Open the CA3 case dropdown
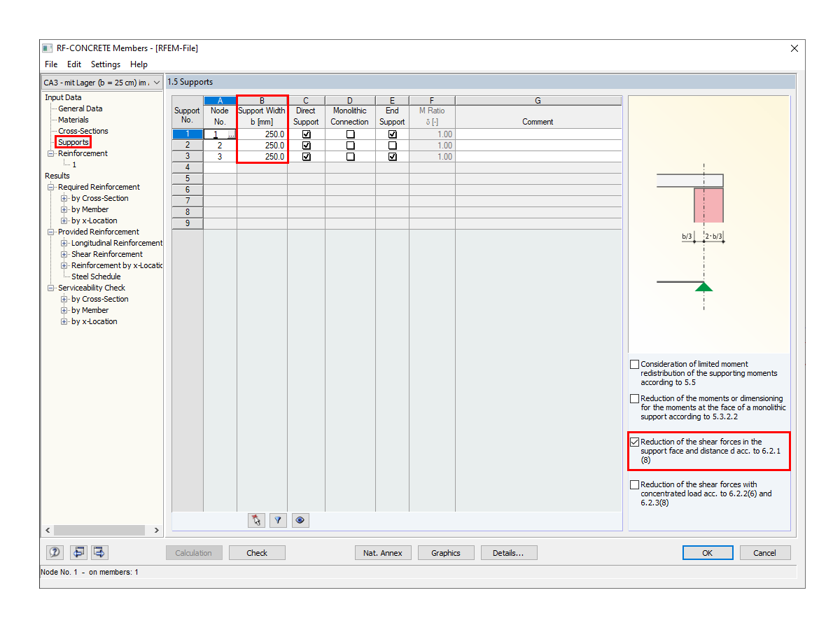The image size is (840, 630). click(x=155, y=82)
